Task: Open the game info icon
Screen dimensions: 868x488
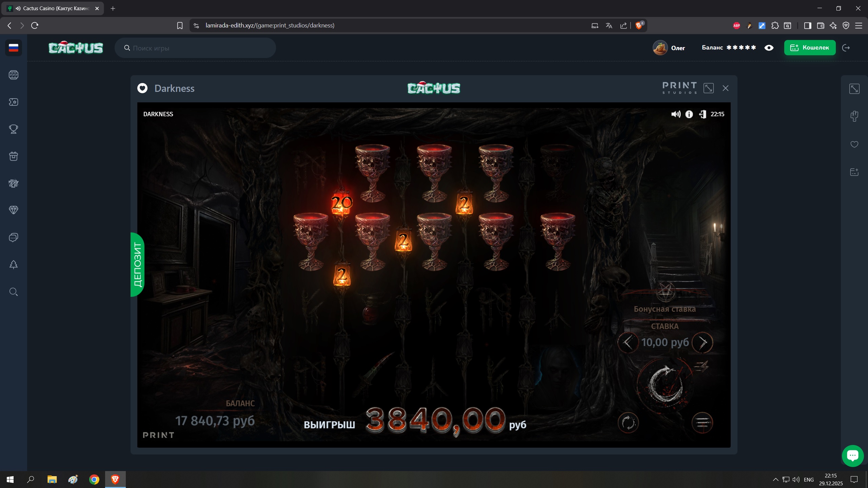Action: pyautogui.click(x=689, y=114)
